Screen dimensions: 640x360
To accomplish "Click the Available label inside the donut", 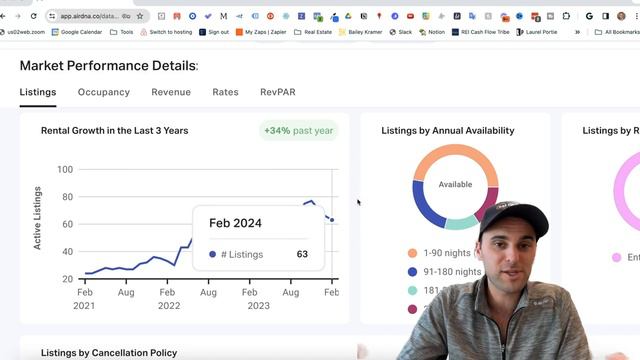I will point(455,184).
